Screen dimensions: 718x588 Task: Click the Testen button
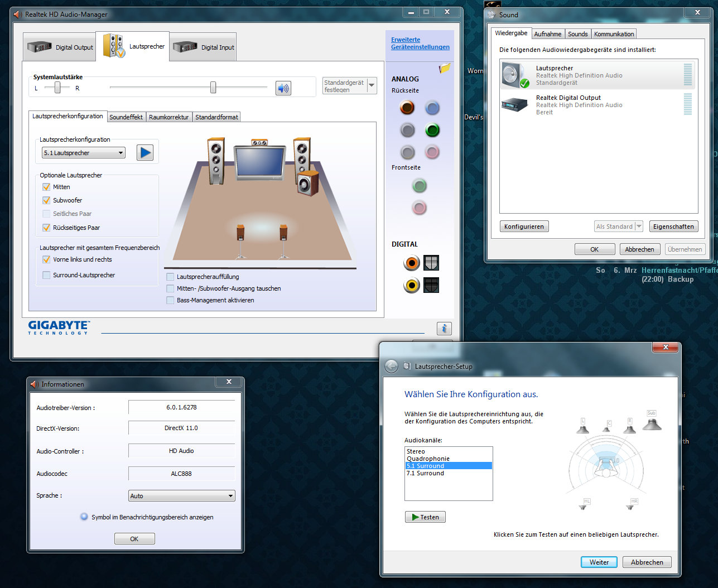(x=425, y=517)
